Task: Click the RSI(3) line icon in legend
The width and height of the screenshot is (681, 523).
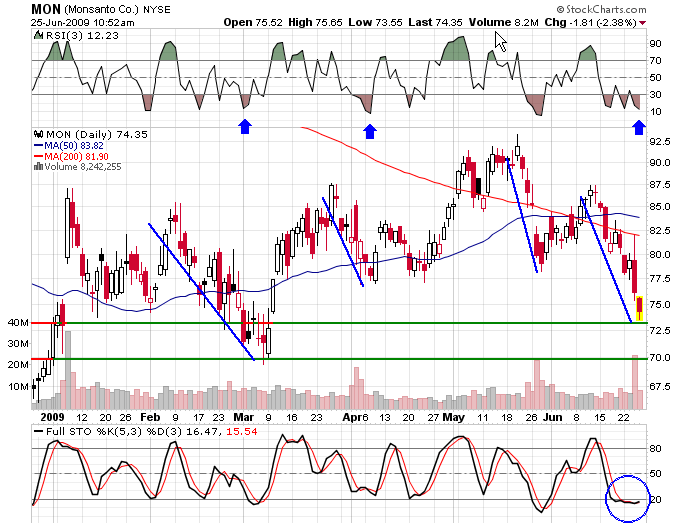Action: 37,34
